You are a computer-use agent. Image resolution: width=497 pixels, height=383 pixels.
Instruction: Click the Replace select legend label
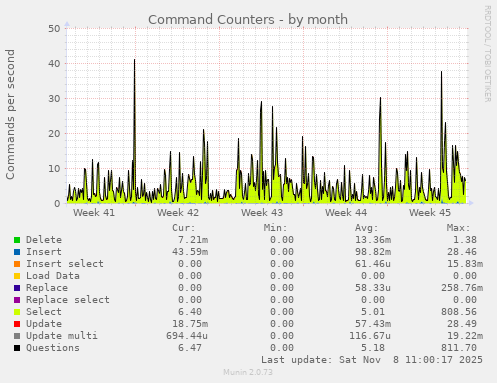[x=68, y=300]
